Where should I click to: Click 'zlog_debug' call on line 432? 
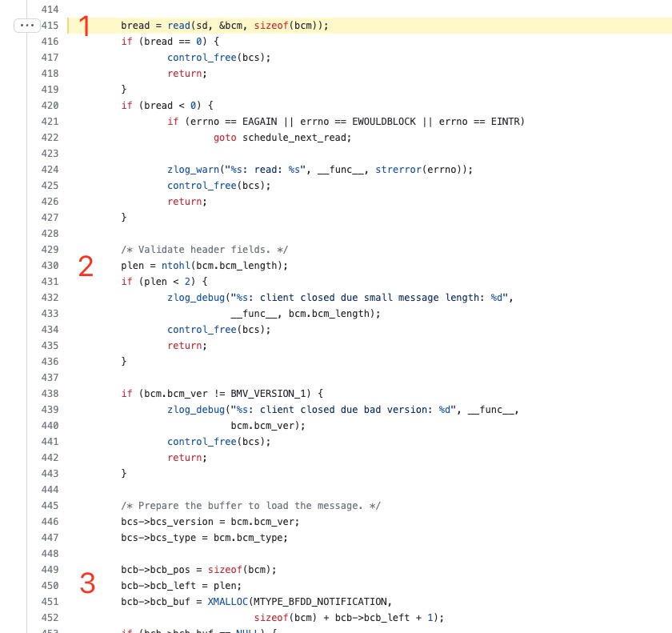[196, 298]
